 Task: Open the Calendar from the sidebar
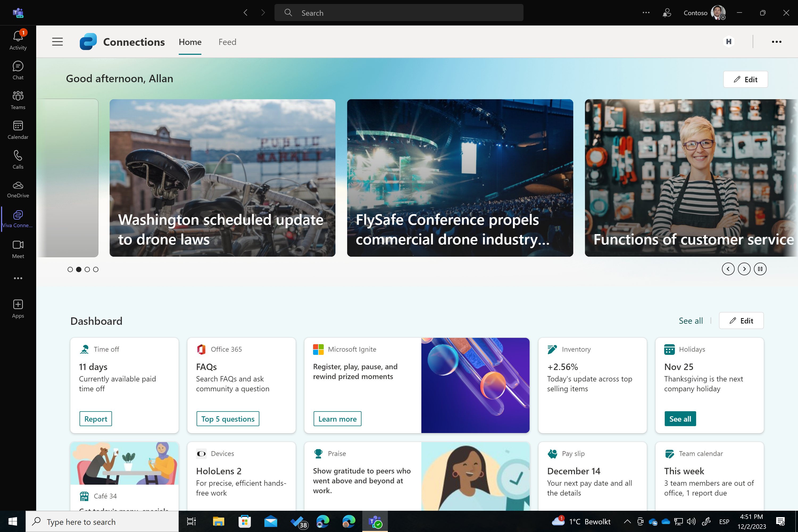[x=18, y=129]
